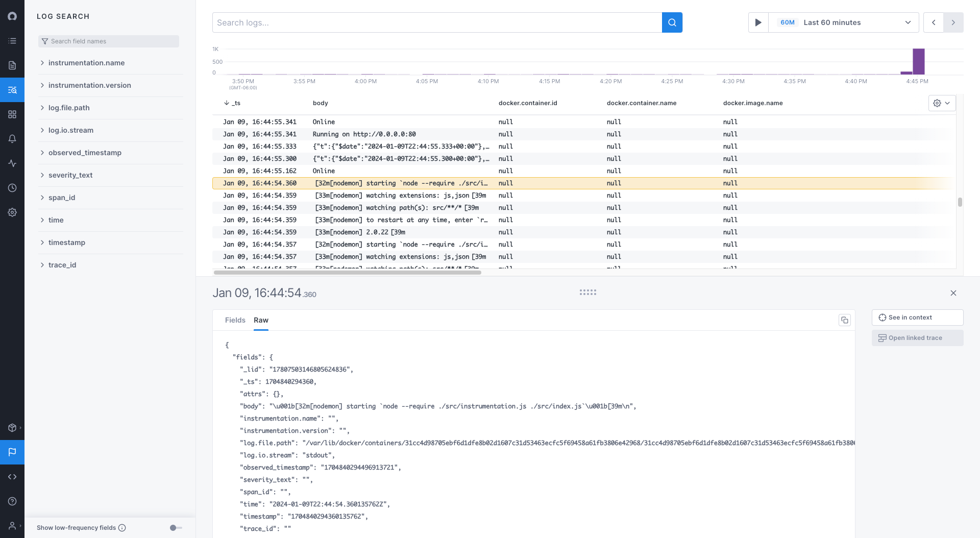980x538 pixels.
Task: Click the Search field names input
Action: pyautogui.click(x=109, y=41)
